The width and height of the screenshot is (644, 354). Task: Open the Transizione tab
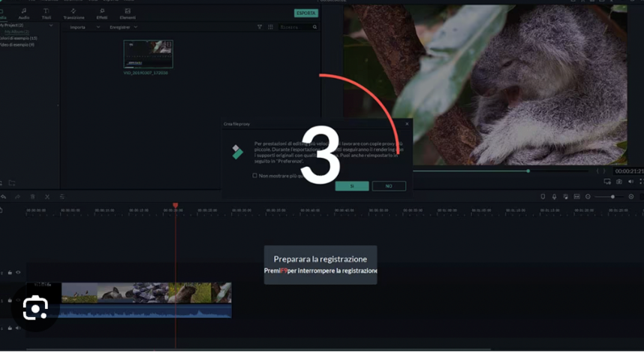pos(74,14)
